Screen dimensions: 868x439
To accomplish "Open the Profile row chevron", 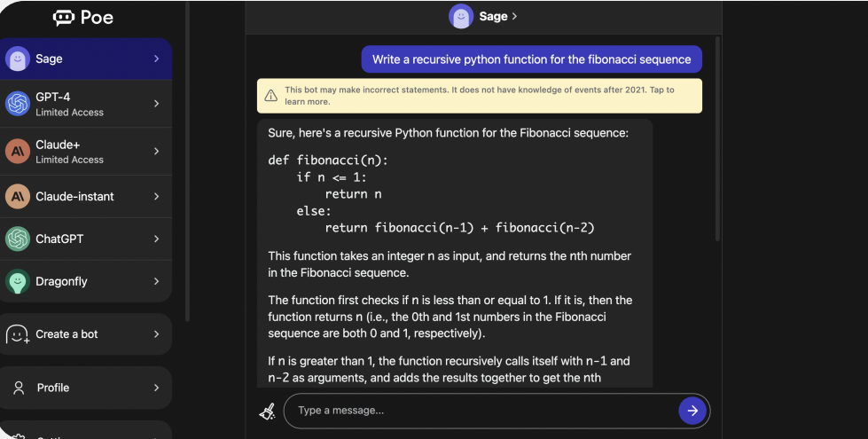I will click(157, 388).
